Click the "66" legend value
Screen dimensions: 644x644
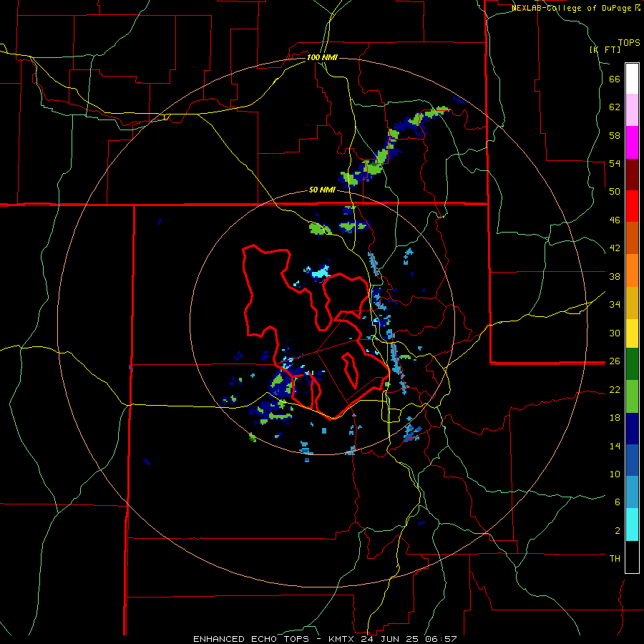coord(615,79)
